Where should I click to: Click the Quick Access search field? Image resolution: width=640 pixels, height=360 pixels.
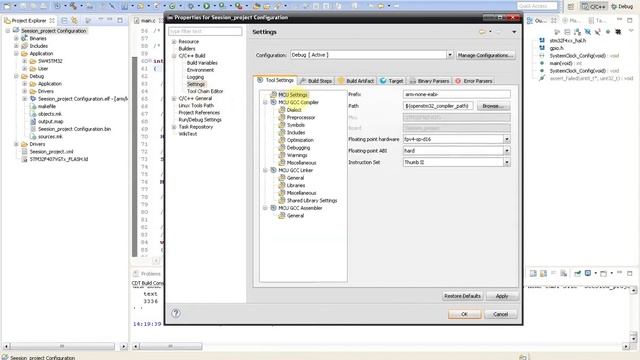pos(537,6)
